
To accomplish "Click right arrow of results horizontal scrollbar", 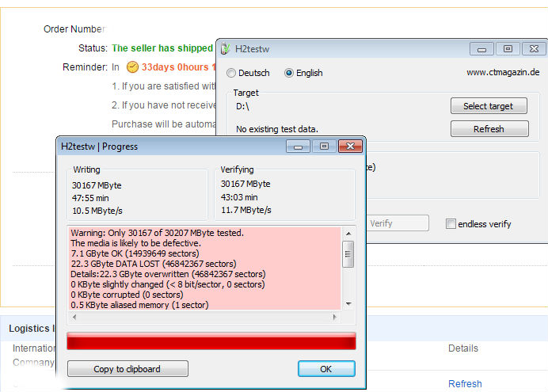I will [335, 317].
